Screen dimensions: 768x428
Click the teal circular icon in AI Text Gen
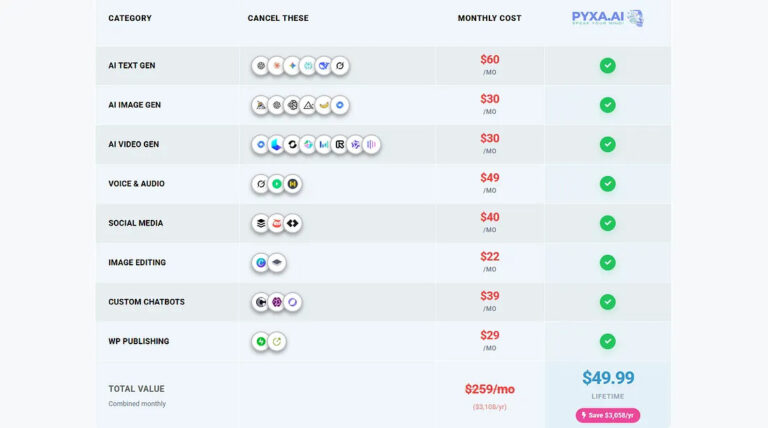point(308,66)
